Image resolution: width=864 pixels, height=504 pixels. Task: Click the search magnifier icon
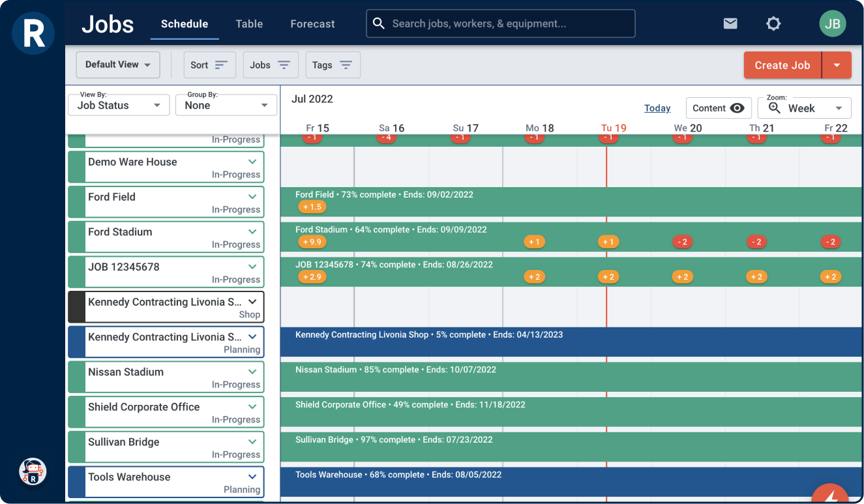pos(379,23)
